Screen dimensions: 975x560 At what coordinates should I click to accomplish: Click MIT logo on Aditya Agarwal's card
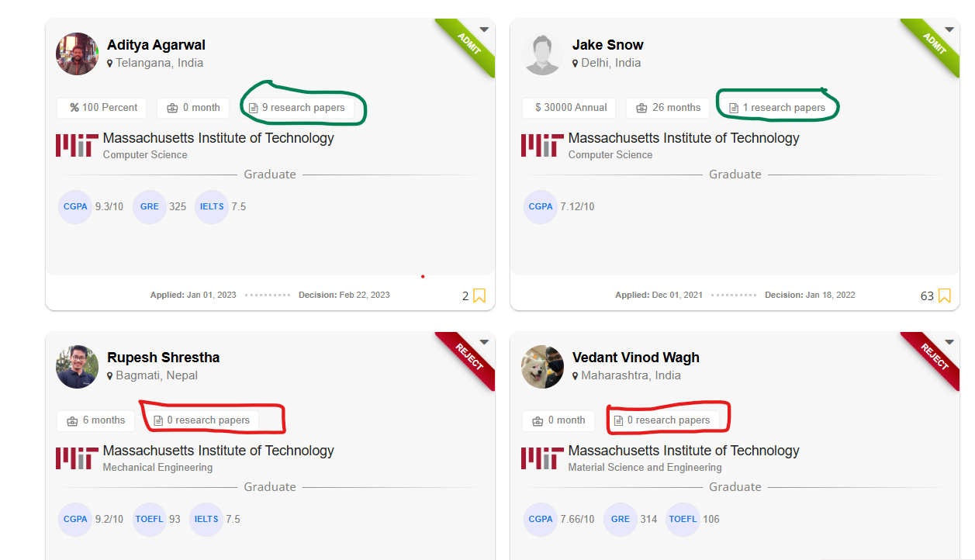[x=77, y=145]
